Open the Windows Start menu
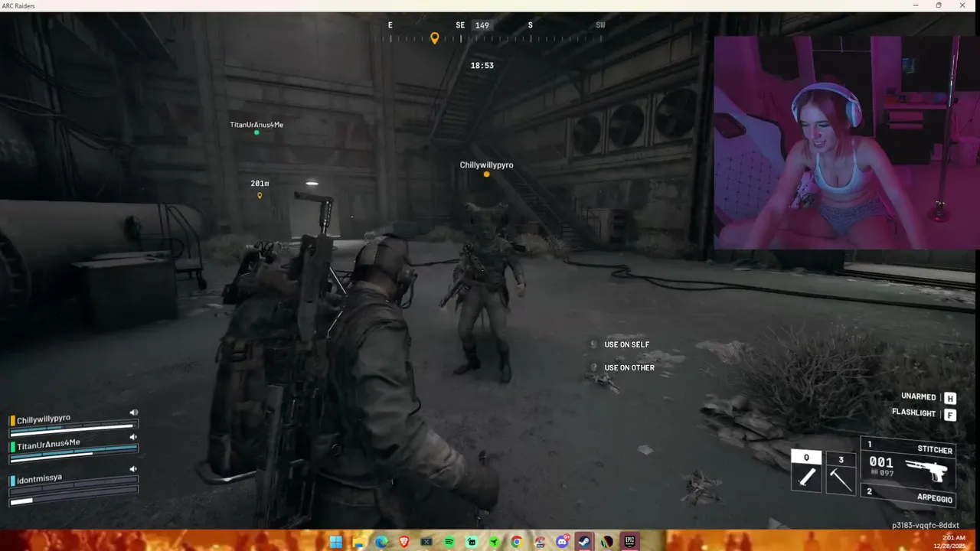 pyautogui.click(x=335, y=542)
